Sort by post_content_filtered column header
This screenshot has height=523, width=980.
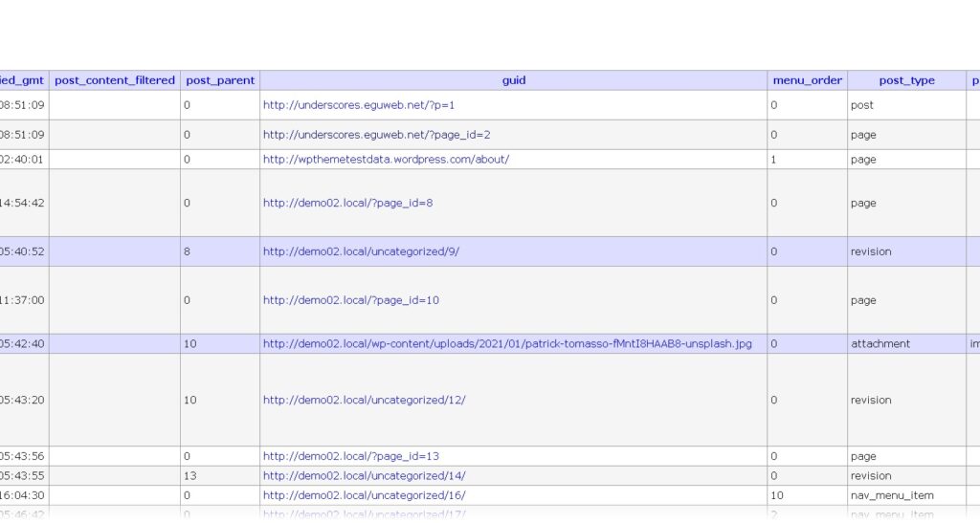point(115,81)
